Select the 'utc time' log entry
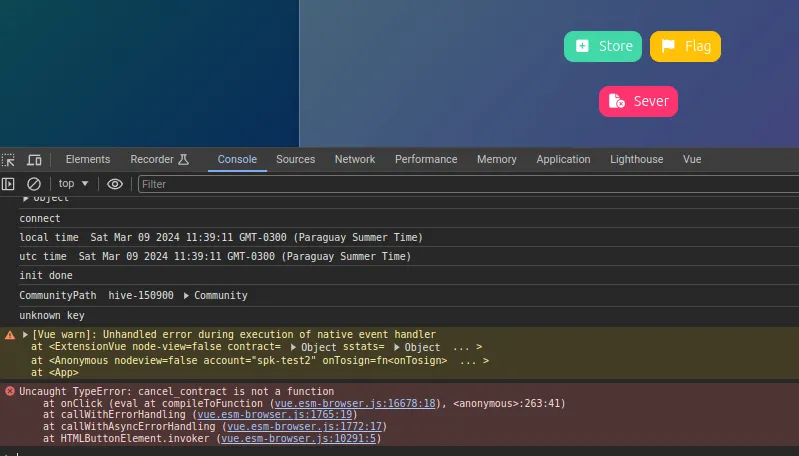799x456 pixels. coord(215,256)
